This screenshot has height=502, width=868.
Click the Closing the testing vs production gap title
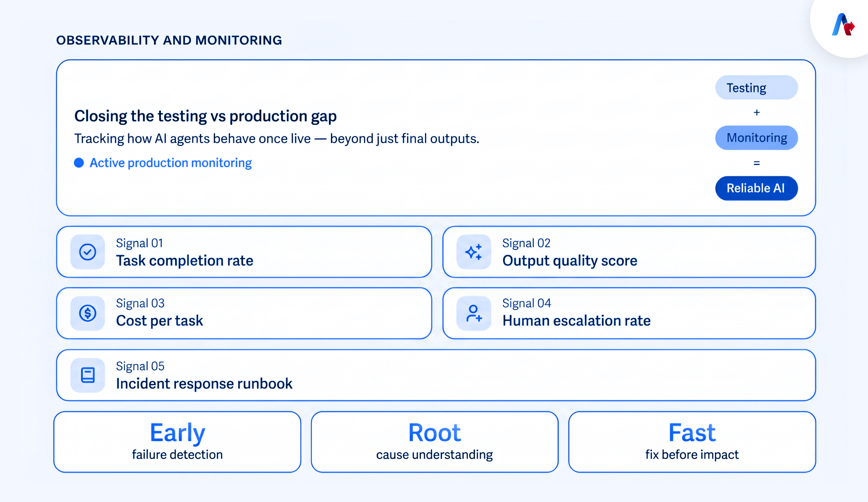(205, 116)
